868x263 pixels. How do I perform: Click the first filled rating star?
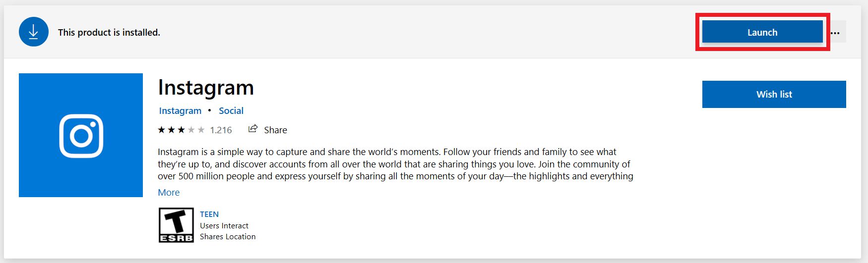[162, 130]
